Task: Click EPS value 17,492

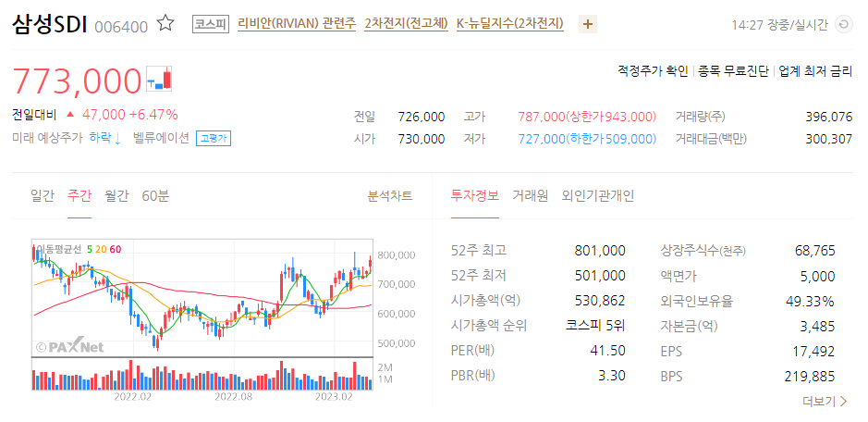Action: [815, 351]
